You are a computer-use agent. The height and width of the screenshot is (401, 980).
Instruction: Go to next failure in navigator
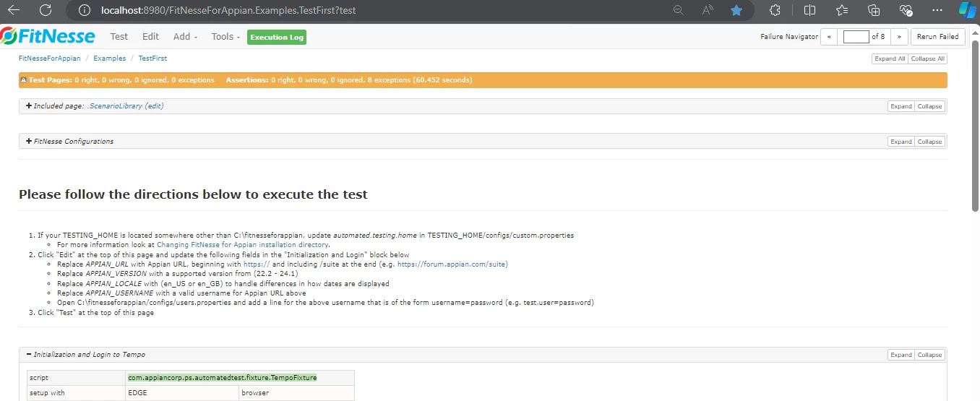click(x=899, y=36)
